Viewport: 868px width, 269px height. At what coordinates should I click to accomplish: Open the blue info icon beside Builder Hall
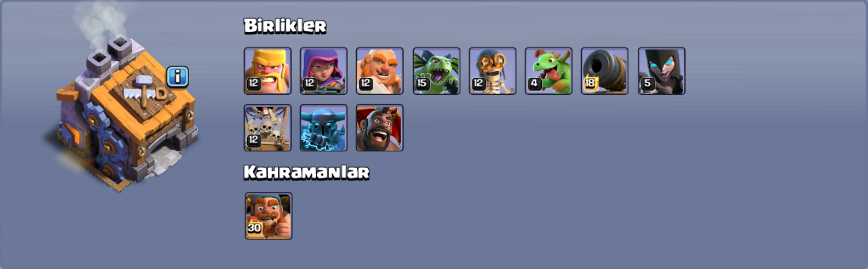coord(178,77)
